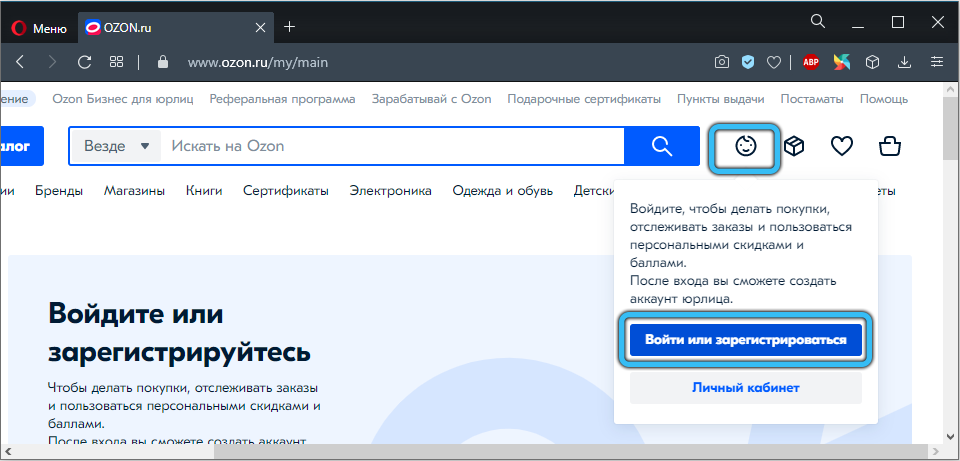
Task: Select the Книги menu item
Action: 204,191
